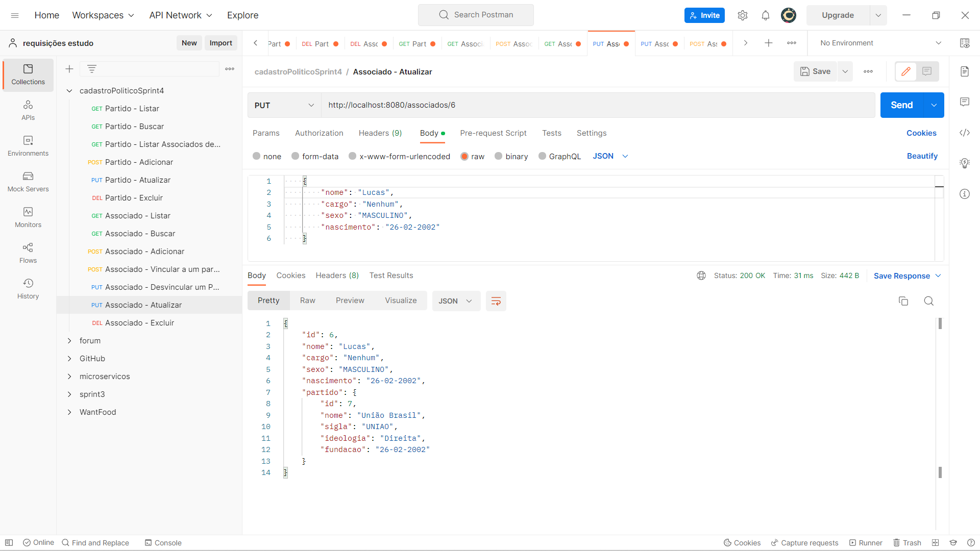Open the Mock Servers sidebar section

point(28,182)
